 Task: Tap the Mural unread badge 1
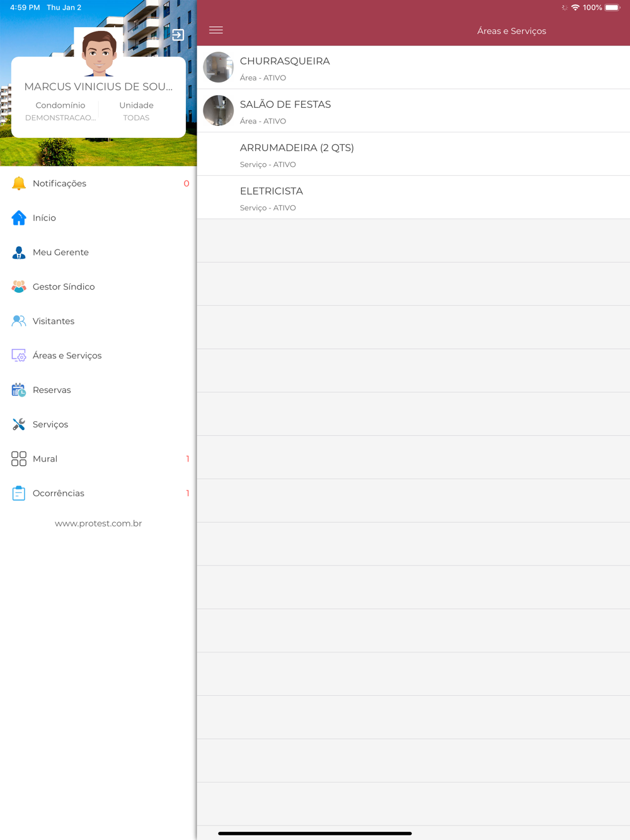click(188, 458)
